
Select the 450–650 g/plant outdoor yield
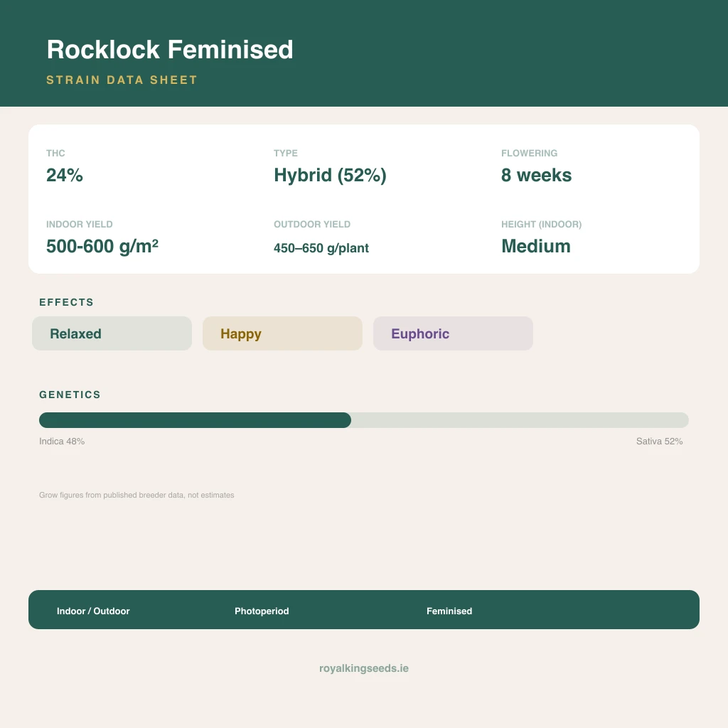[x=321, y=248]
